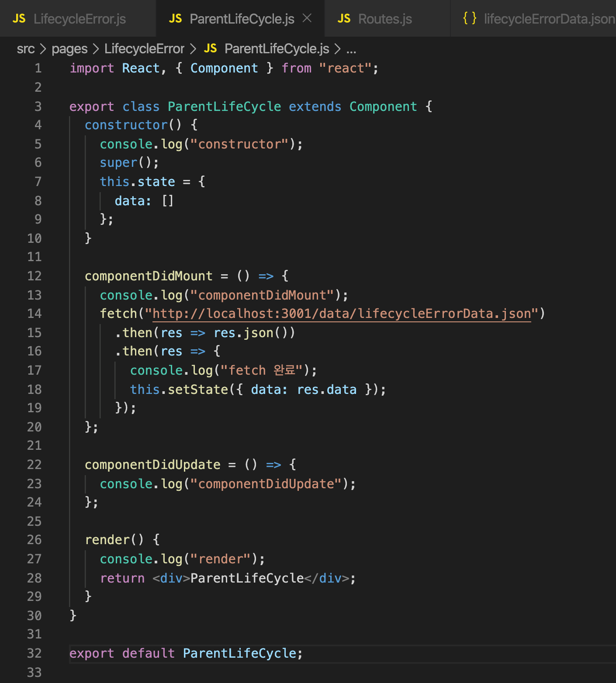Place cursor on the setState call

click(198, 390)
